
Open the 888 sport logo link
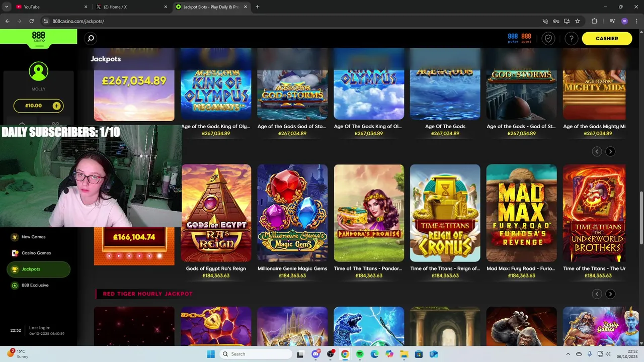[x=526, y=38]
